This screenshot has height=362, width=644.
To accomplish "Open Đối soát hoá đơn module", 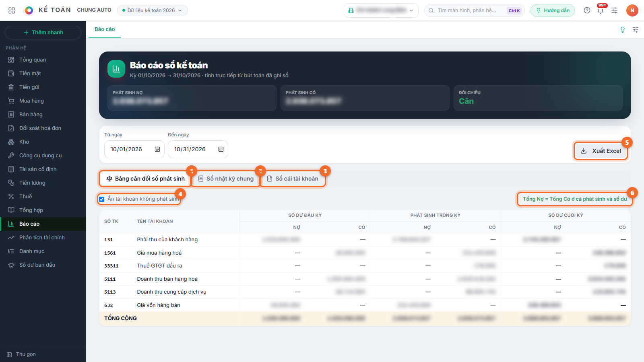I will (x=43, y=128).
